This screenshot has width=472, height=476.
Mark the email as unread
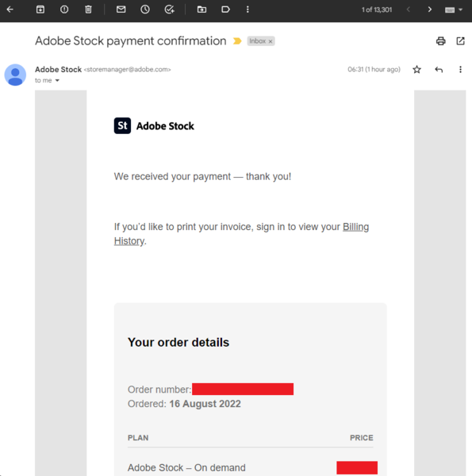121,10
